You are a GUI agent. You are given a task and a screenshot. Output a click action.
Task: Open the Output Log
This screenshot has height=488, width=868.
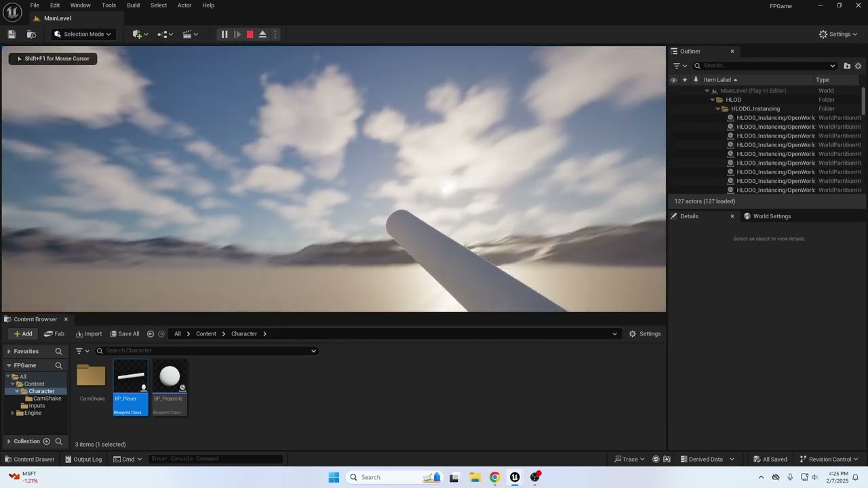point(83,460)
